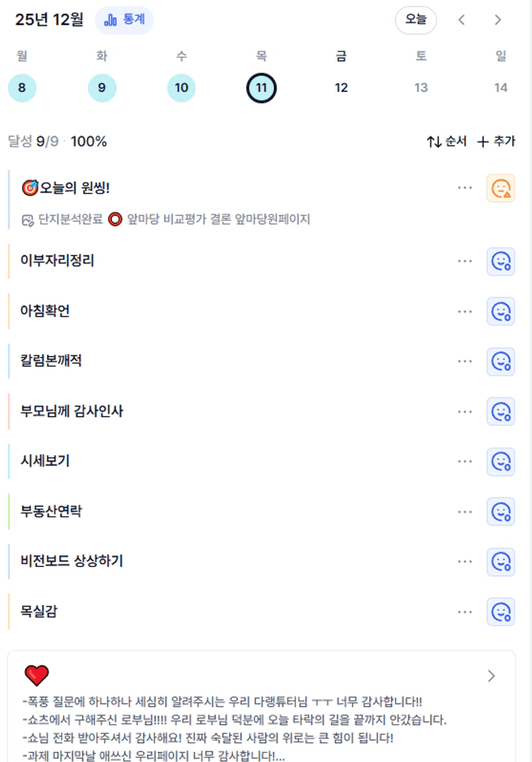Viewport: 532px width, 762px height.
Task: Click the ellipsis icon for 부동산연락
Action: [464, 512]
